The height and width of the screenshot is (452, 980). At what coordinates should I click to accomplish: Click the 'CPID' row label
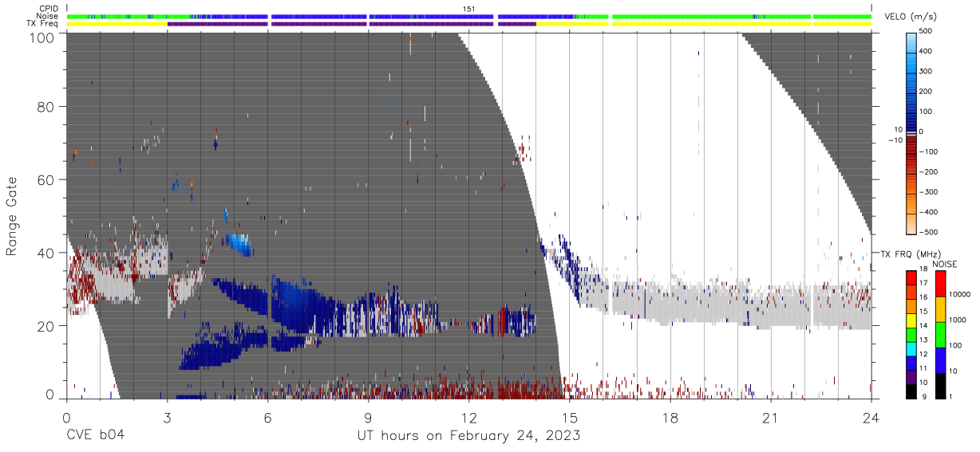(49, 8)
